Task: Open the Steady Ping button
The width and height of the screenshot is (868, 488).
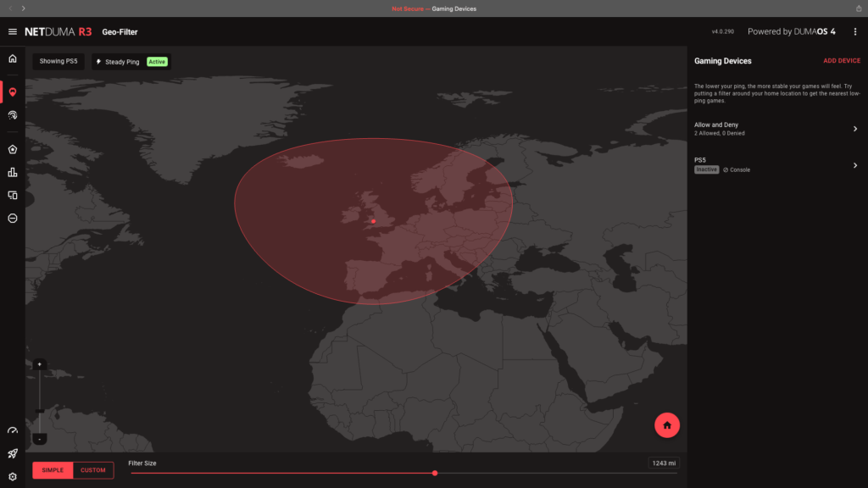Action: (x=131, y=61)
